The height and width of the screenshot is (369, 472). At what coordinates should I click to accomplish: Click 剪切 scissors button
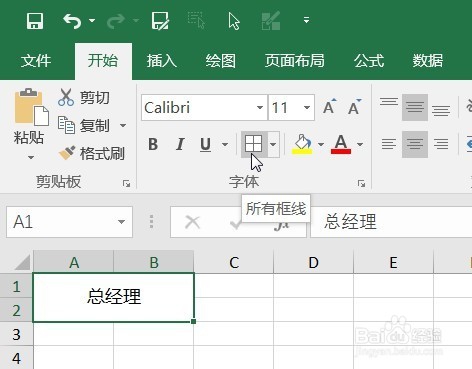tap(84, 98)
